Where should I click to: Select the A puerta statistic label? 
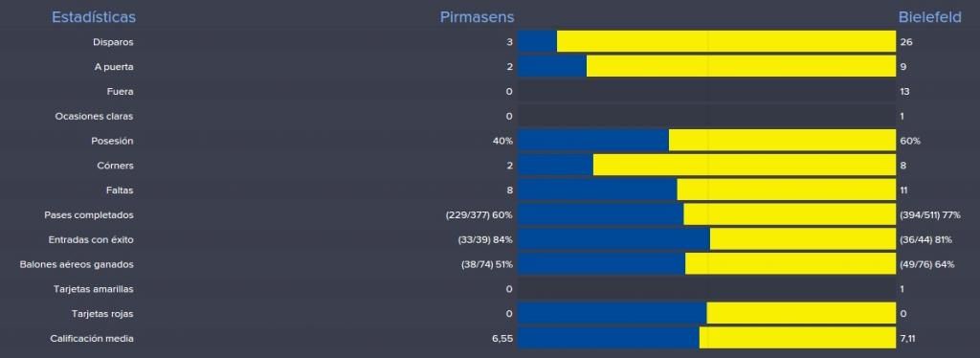coord(114,67)
